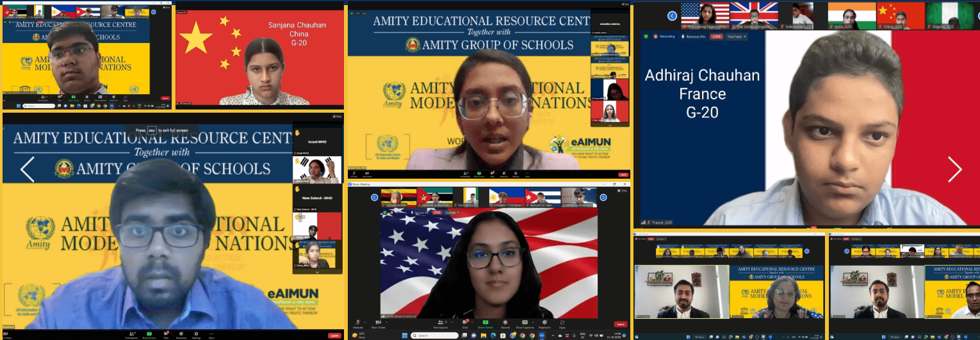The image size is (980, 340).
Task: Open Edge from the Windows taskbar
Action: coord(493,336)
